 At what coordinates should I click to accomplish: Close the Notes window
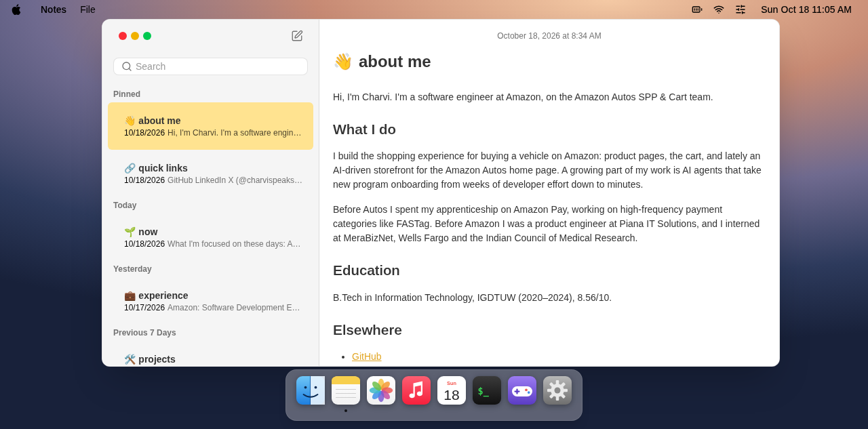coord(123,36)
